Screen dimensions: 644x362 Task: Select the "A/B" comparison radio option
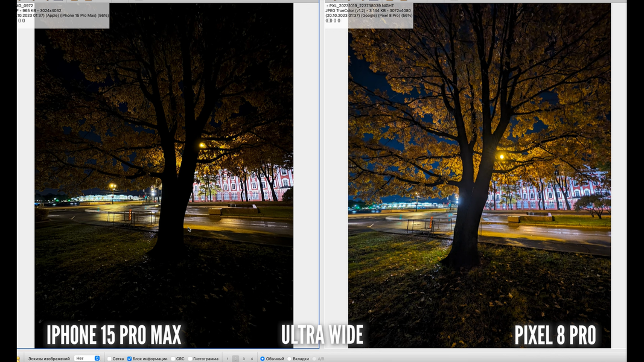click(314, 359)
